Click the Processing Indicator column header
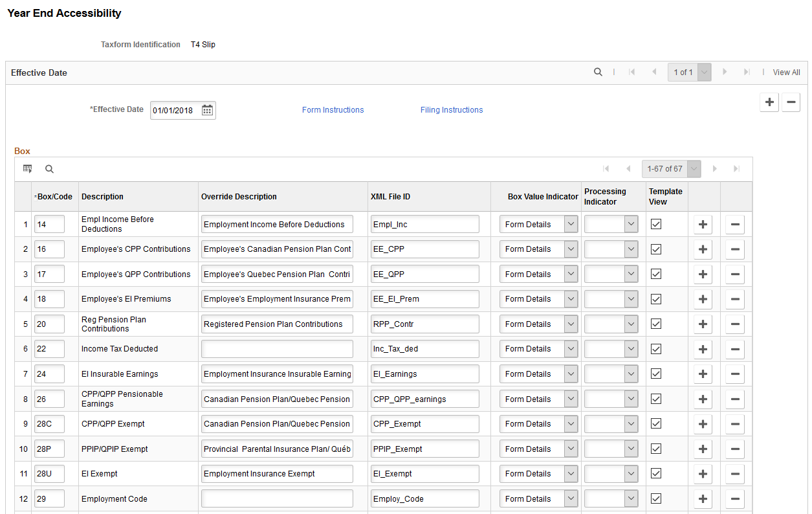Image resolution: width=812 pixels, height=514 pixels. pyautogui.click(x=605, y=197)
